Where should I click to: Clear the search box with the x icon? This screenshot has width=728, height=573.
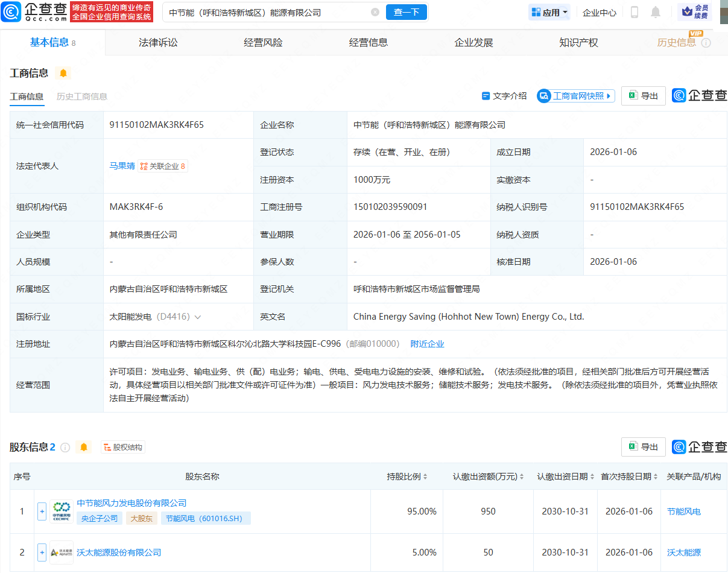tap(375, 11)
